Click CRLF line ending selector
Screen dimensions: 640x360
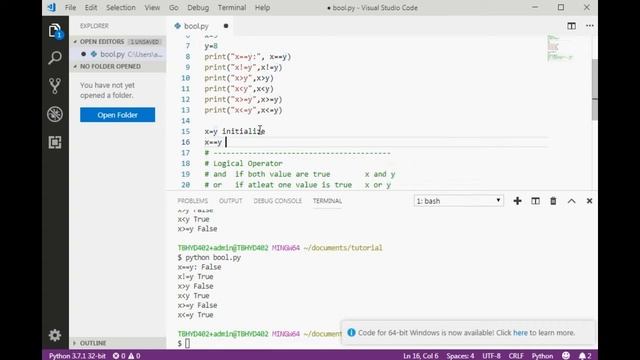tap(516, 356)
